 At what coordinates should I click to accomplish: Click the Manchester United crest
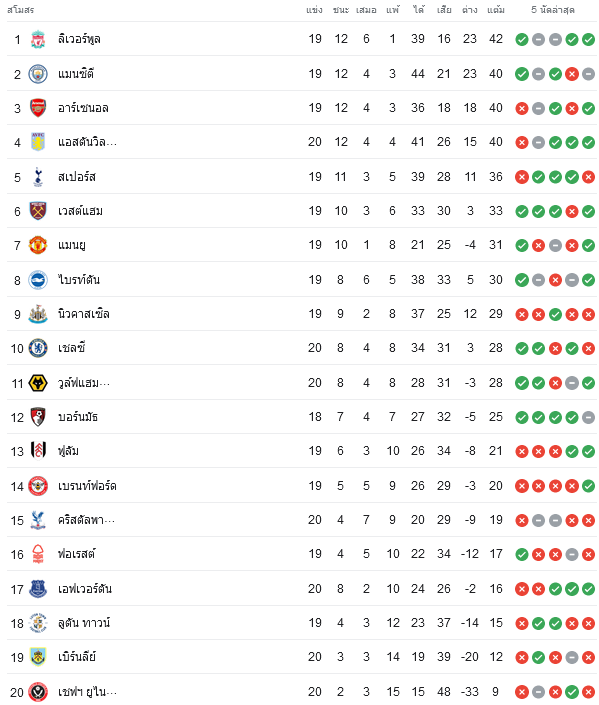38,245
